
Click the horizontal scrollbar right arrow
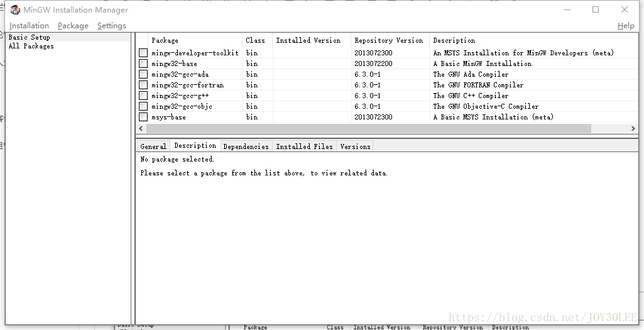coord(633,128)
